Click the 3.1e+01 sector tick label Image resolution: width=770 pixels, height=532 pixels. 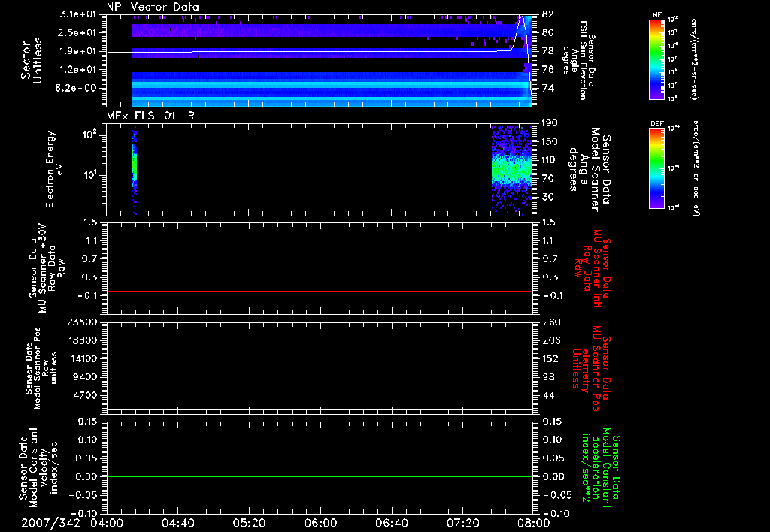(80, 14)
